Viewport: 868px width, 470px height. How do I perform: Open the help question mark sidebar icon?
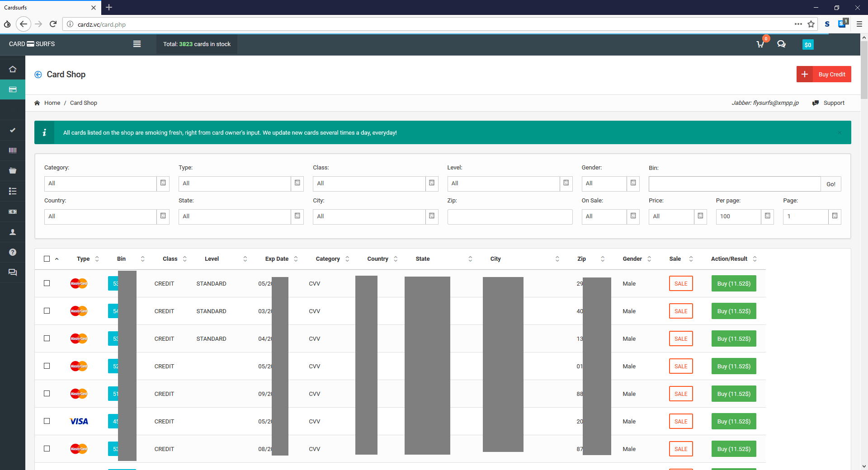pos(12,252)
